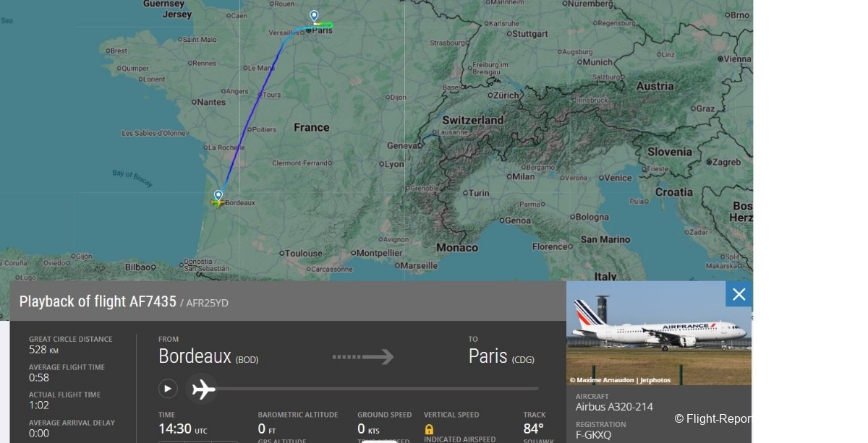
Task: Click the yellow padlock under Vertical Speed
Action: pos(429,429)
